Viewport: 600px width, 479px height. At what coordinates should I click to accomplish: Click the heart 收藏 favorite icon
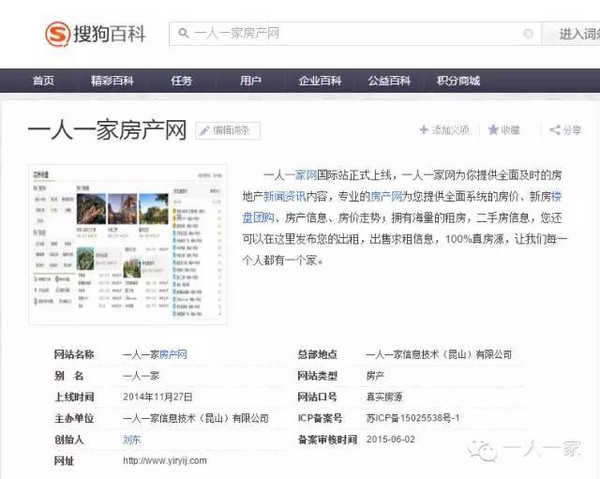pos(493,130)
